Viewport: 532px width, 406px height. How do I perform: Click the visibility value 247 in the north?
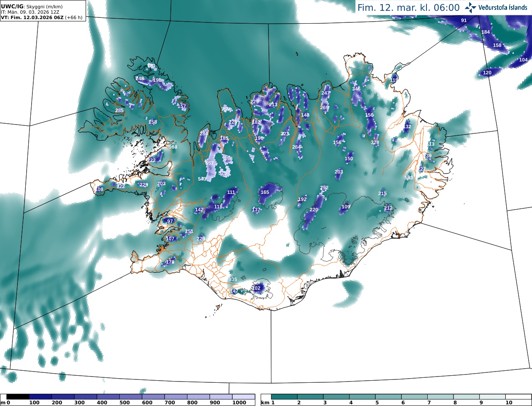[325, 93]
